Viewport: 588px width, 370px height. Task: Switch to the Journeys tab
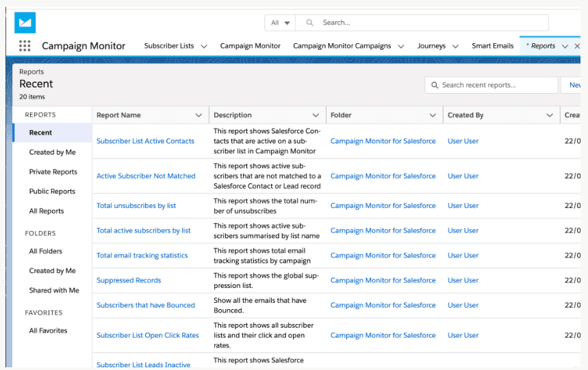(431, 46)
